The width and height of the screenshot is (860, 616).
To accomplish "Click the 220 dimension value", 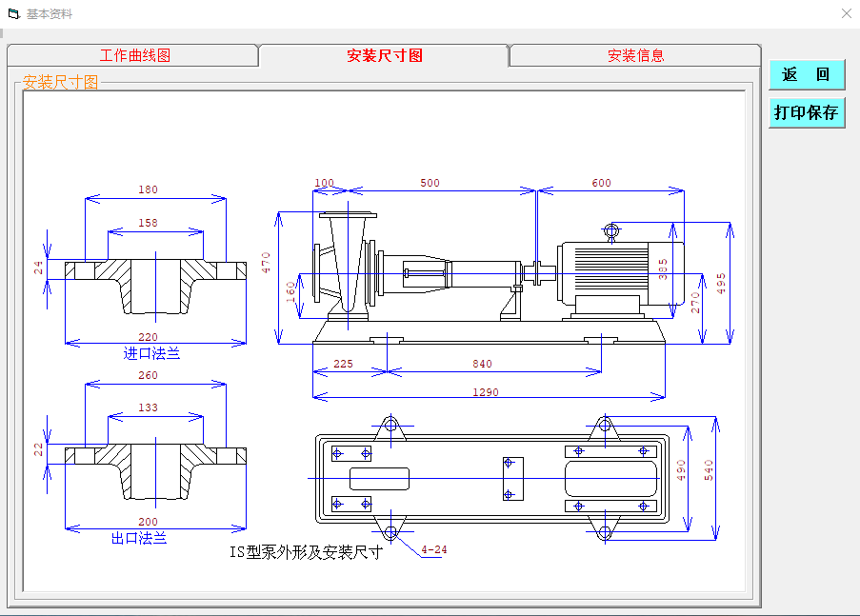I will [x=148, y=337].
